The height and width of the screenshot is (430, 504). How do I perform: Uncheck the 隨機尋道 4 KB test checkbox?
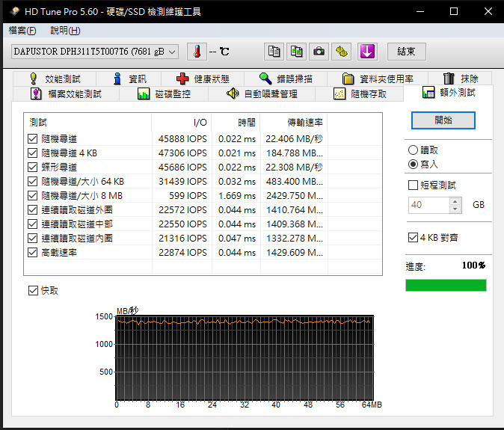tap(32, 153)
